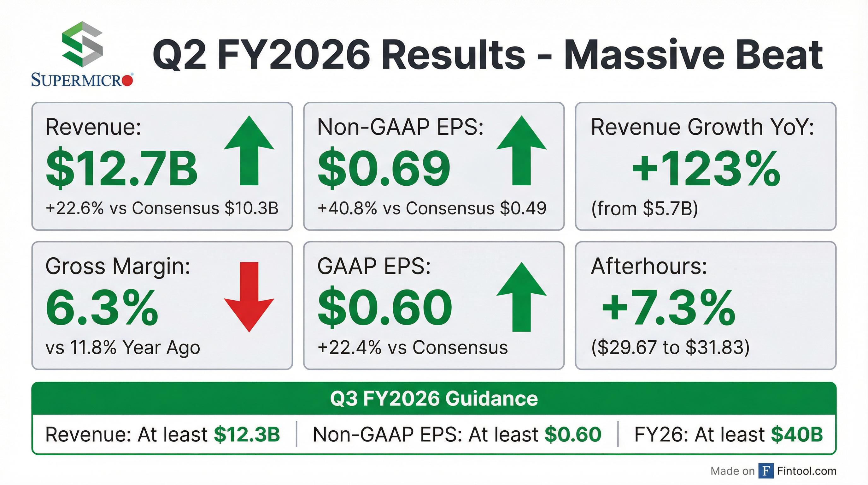Click the green arrow beside GAAP EPS $0.60
This screenshot has height=485, width=868.
tap(521, 297)
